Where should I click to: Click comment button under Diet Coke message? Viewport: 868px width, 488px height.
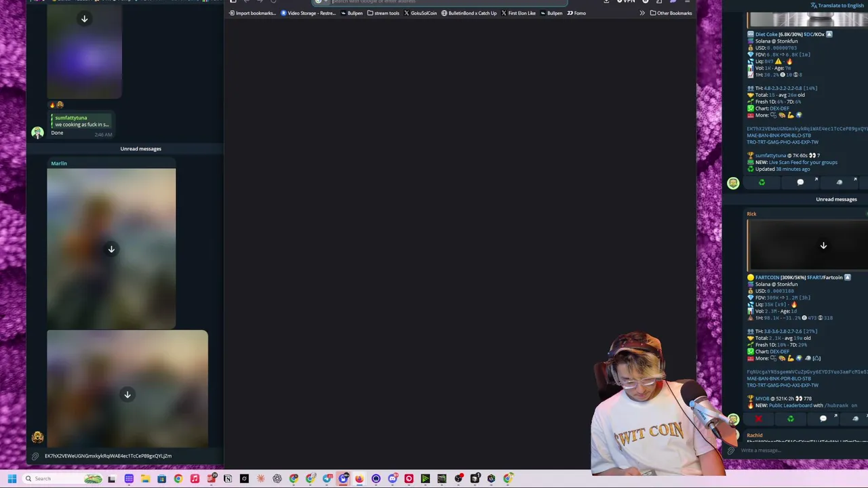click(x=800, y=182)
